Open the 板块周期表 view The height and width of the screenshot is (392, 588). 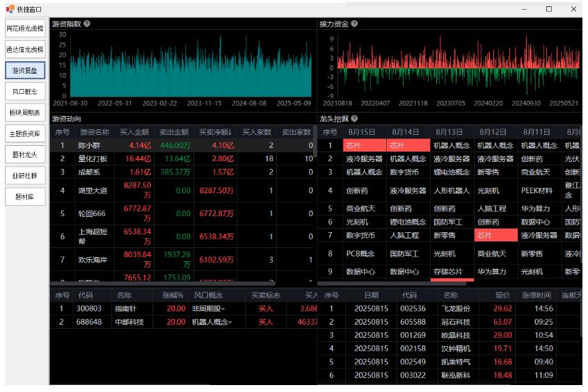[x=25, y=113]
